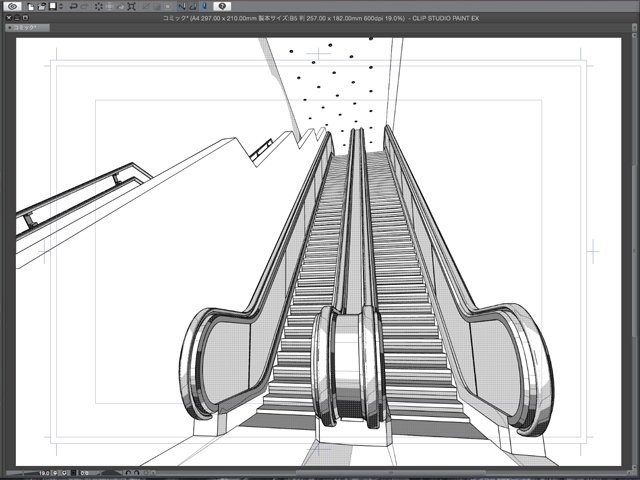640x480 pixels.
Task: Toggle snap to grid
Action: pos(204,6)
